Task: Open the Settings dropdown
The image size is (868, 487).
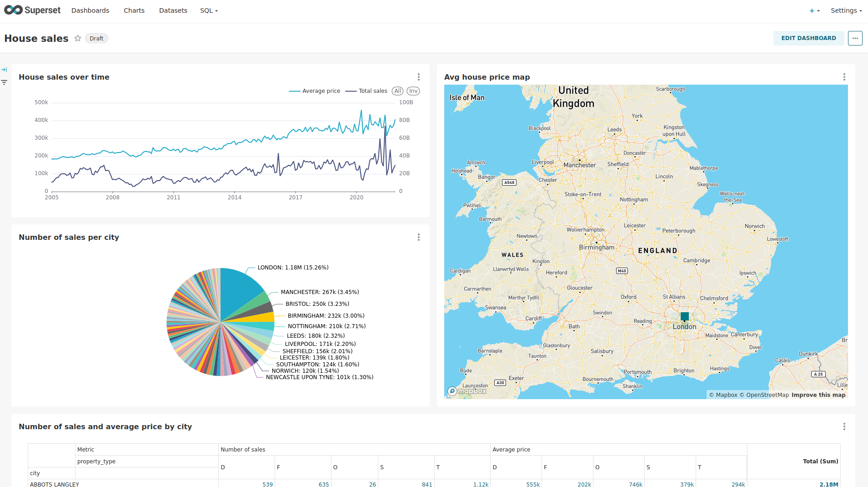Action: click(846, 10)
